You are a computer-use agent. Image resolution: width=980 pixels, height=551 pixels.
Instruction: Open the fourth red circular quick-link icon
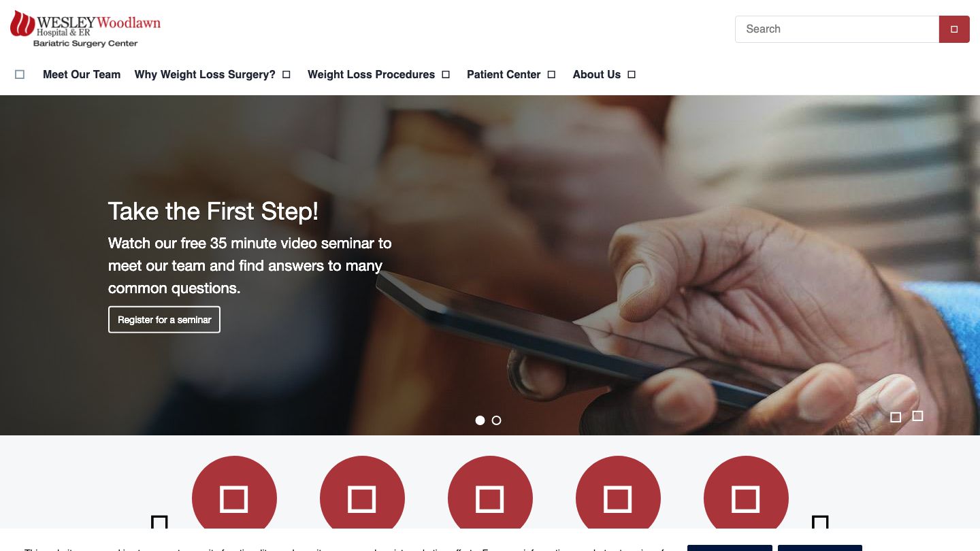tap(618, 499)
